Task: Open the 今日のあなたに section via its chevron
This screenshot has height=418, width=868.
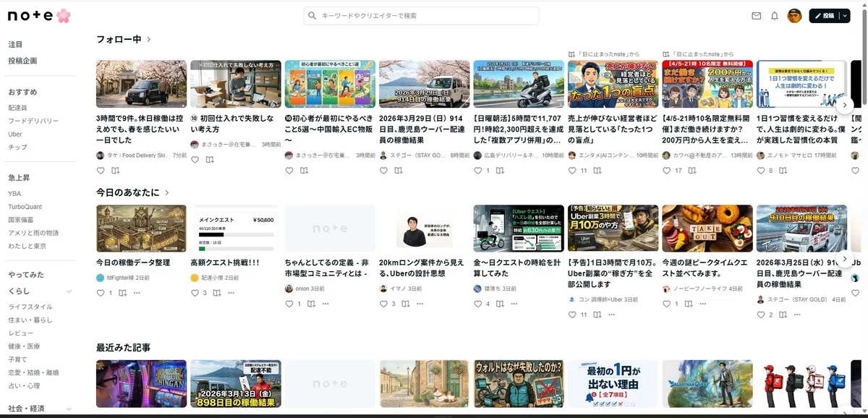Action: 167,193
